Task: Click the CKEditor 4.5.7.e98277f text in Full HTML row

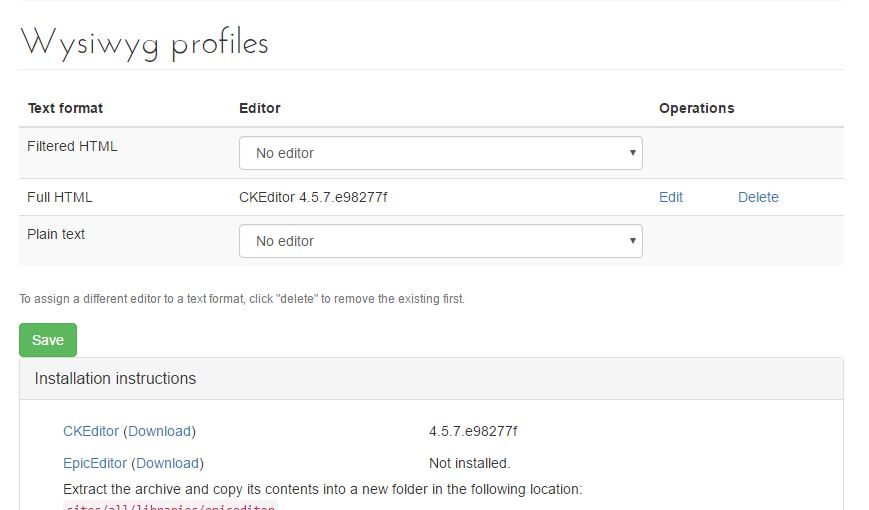Action: point(313,197)
